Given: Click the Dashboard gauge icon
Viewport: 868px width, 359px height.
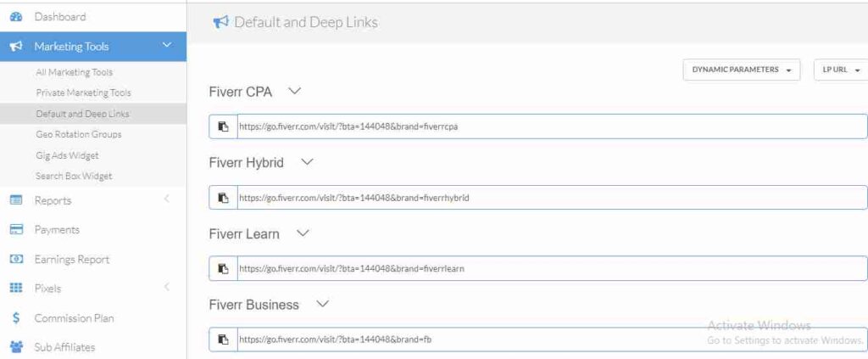Looking at the screenshot, I should (x=16, y=17).
